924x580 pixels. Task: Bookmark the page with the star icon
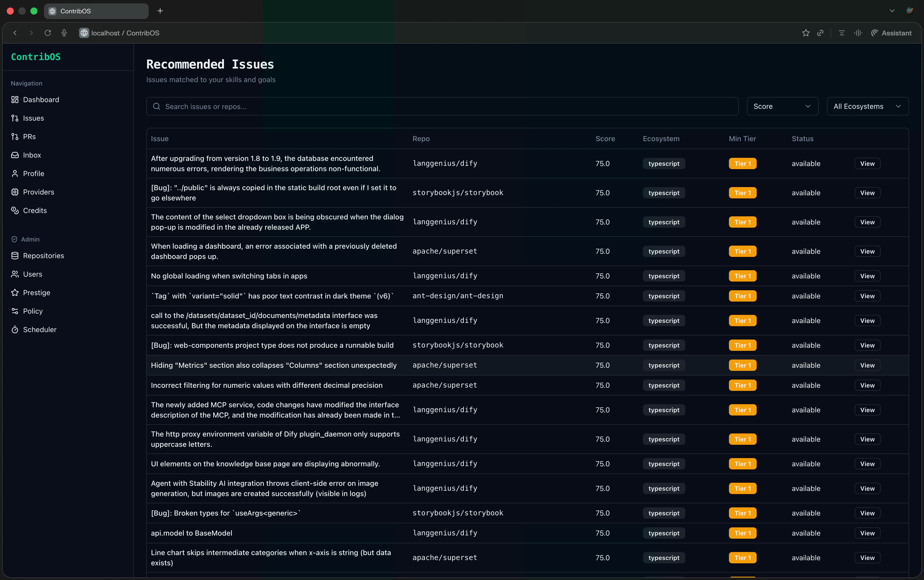tap(805, 33)
